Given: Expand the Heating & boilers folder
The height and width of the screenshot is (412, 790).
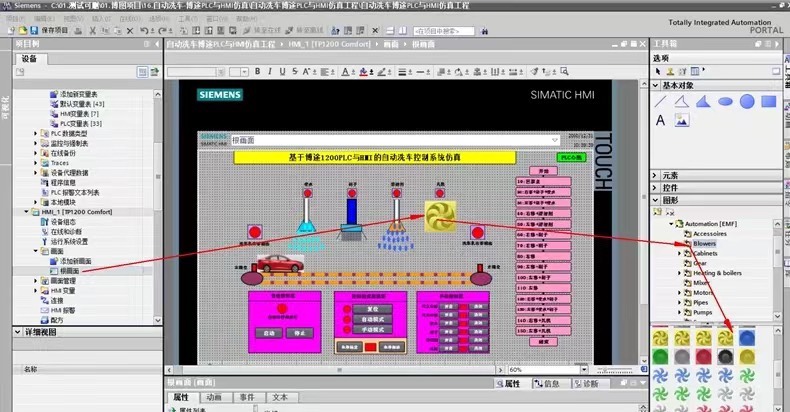Looking at the screenshot, I should pos(679,273).
